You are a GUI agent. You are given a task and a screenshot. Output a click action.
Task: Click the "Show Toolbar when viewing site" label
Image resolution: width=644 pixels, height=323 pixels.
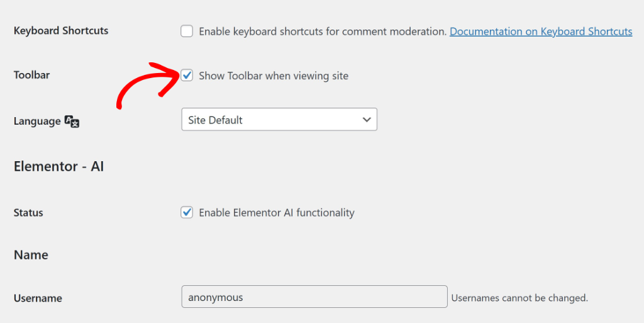[x=274, y=76]
